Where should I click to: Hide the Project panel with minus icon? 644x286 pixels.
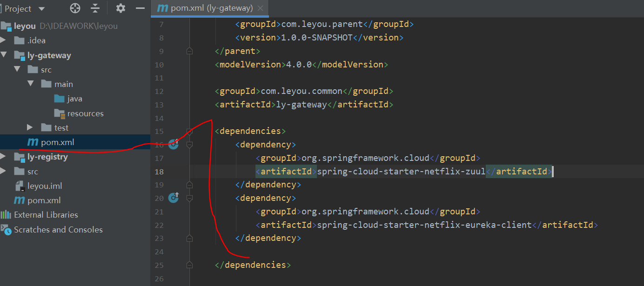point(140,8)
